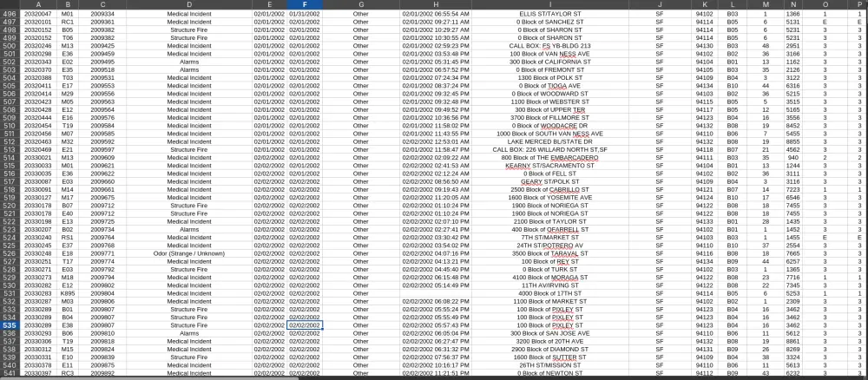This screenshot has height=380, width=868.
Task: Click cell CALL BOX: 226 WILLARD NORTH ST,SF
Action: click(550, 150)
